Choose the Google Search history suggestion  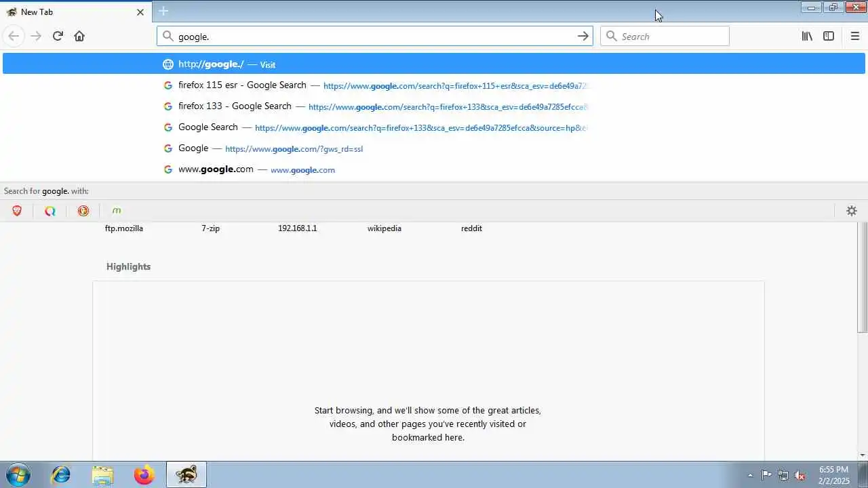[434, 127]
